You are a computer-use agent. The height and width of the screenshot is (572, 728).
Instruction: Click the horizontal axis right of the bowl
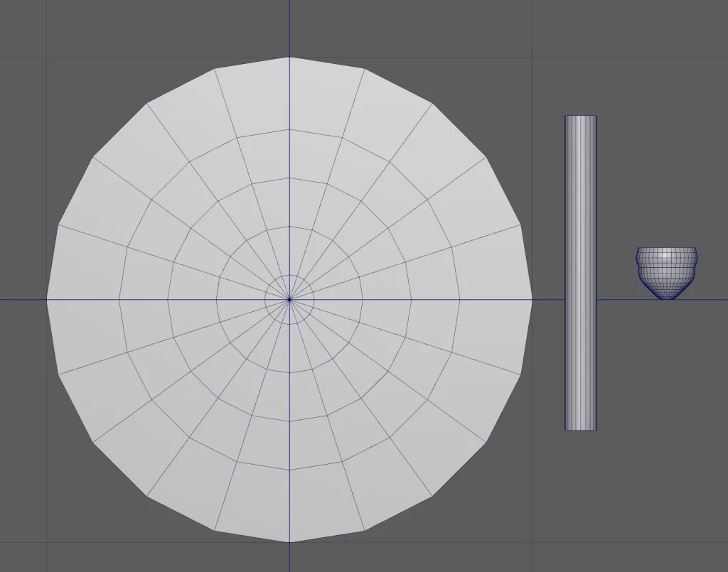713,299
